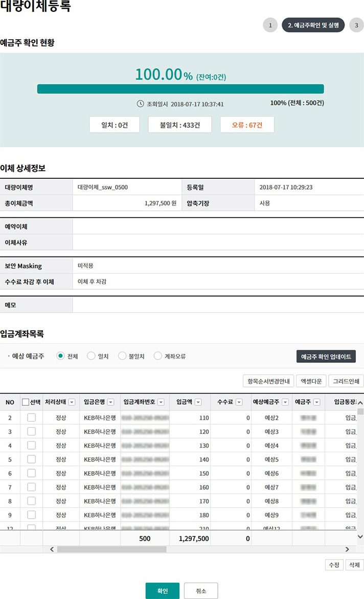
Task: Open the 처리상태 column filter dropdown
Action: tap(72, 402)
